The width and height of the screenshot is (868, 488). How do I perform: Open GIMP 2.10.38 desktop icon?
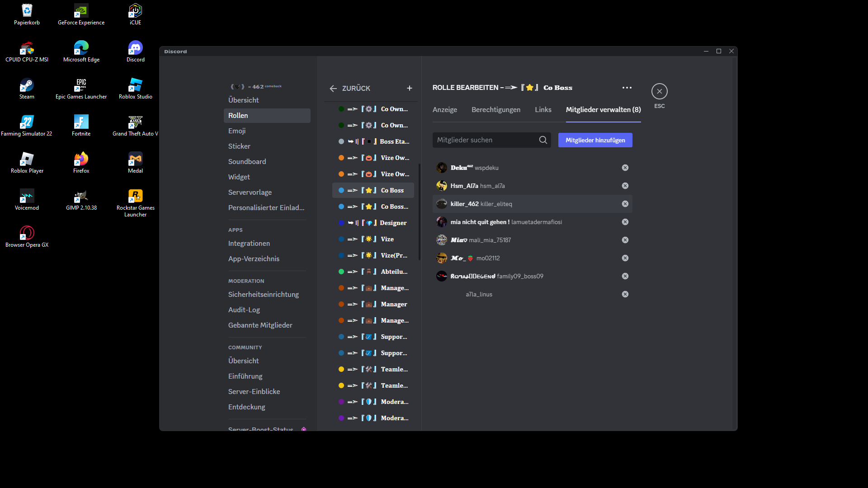tap(81, 199)
